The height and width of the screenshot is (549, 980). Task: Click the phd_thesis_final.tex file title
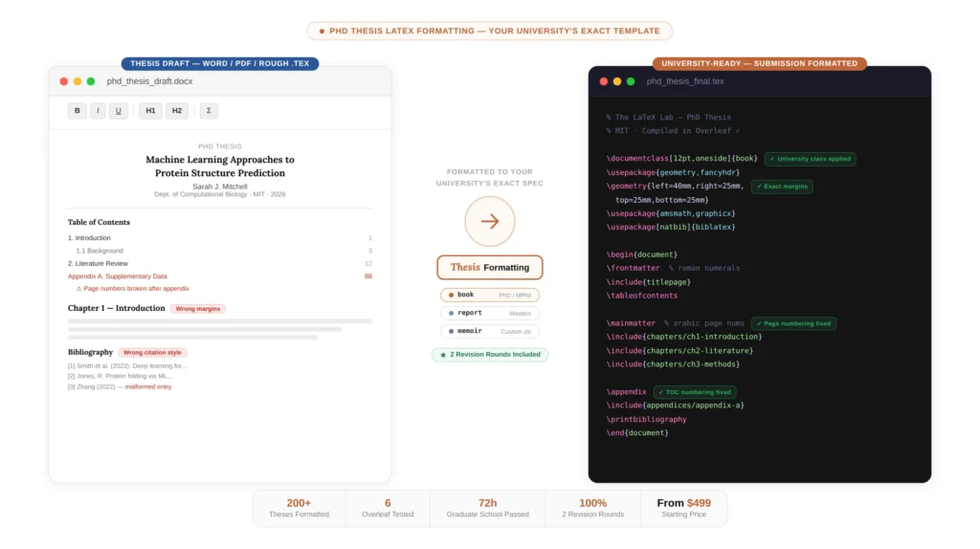(685, 81)
